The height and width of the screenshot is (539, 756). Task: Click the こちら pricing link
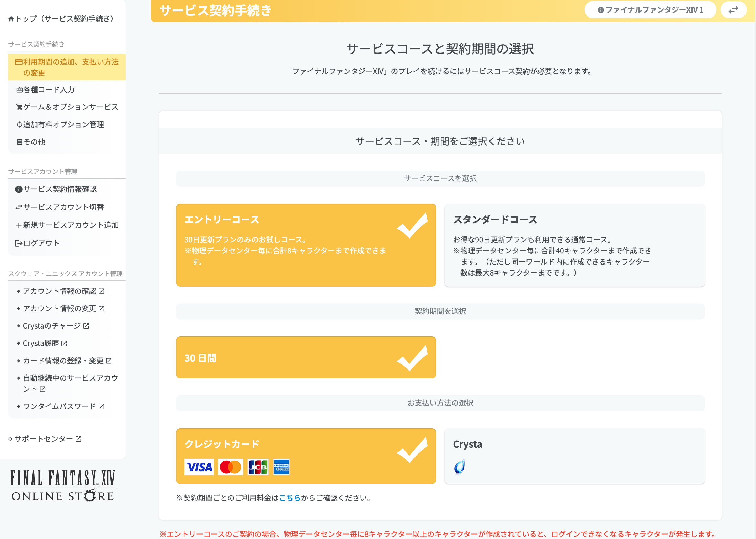coord(290,498)
